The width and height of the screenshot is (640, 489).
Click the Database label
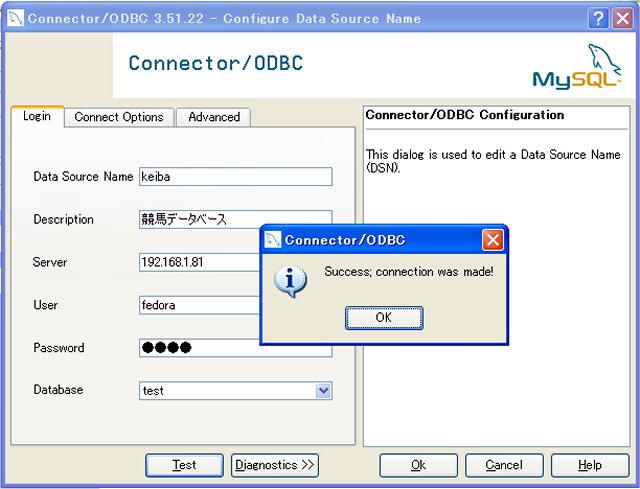[x=58, y=389]
